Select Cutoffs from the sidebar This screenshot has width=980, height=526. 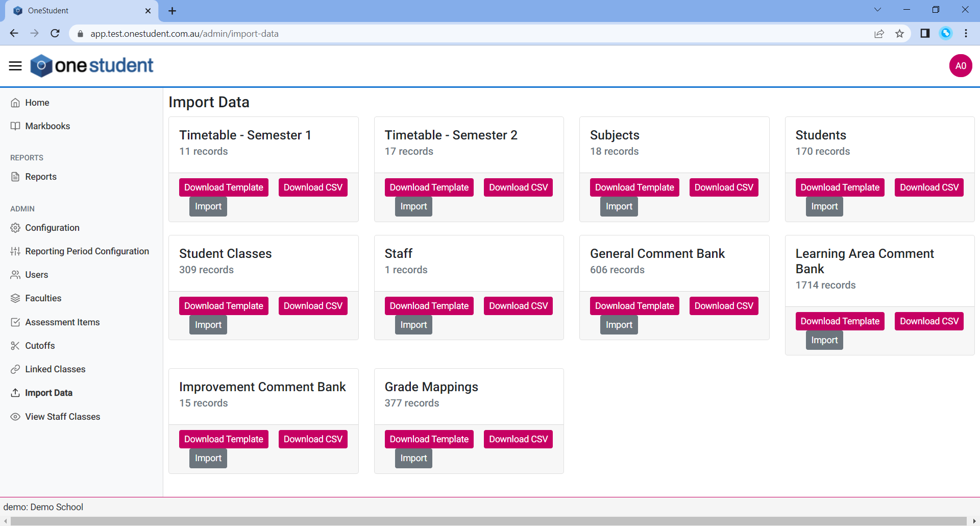click(39, 345)
